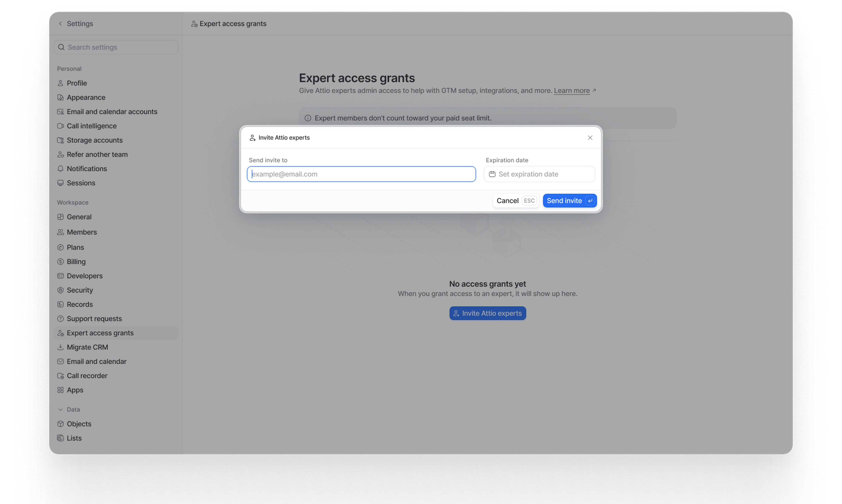Viewport: 842px width, 504px height.
Task: Open Developers settings page
Action: click(85, 276)
